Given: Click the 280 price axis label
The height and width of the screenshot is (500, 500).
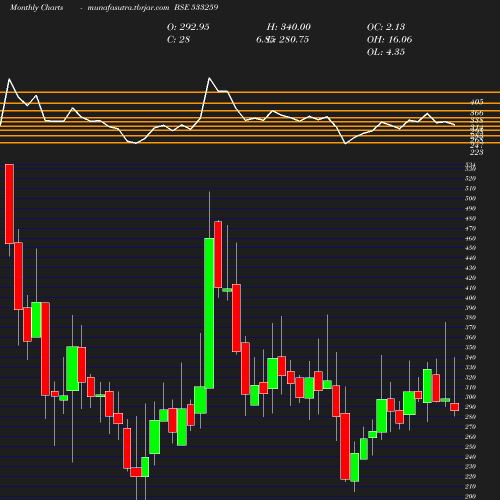Looking at the screenshot, I should coord(470,417).
